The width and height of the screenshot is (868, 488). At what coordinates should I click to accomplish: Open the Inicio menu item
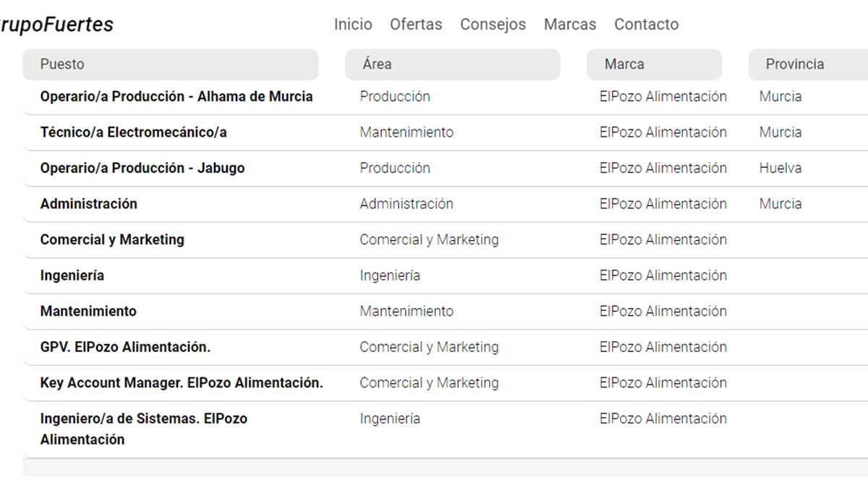pyautogui.click(x=352, y=24)
